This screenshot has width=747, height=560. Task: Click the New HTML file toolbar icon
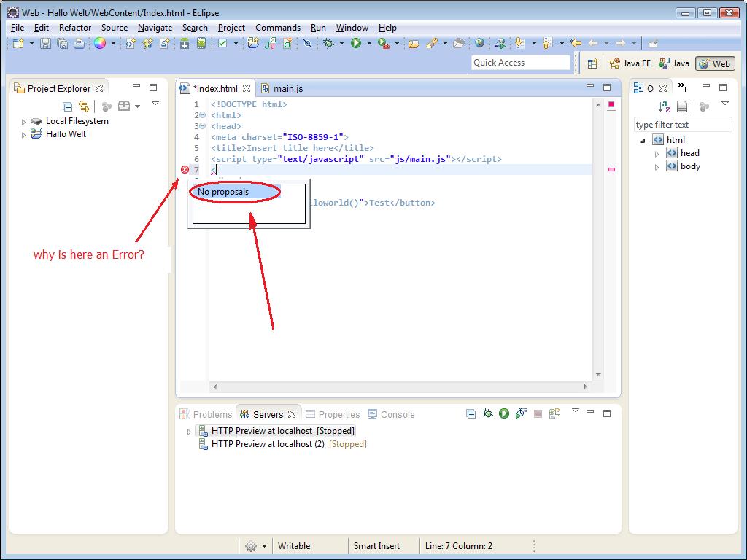pos(130,43)
